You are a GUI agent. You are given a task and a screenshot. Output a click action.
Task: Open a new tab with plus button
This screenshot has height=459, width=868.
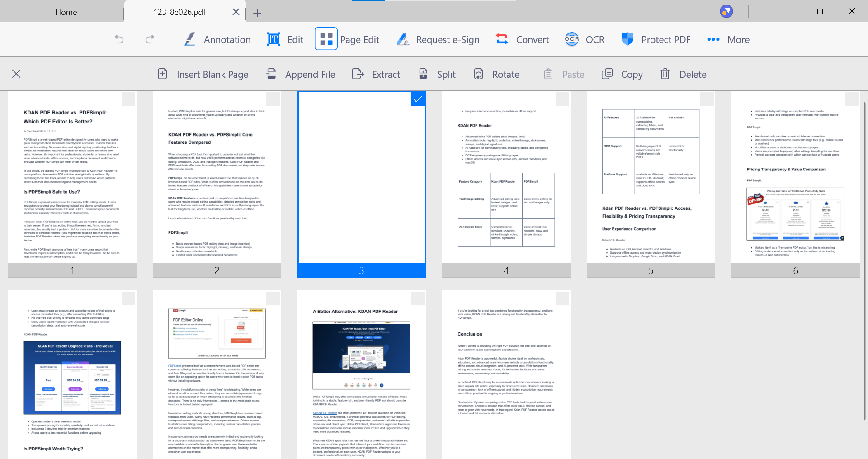(257, 13)
